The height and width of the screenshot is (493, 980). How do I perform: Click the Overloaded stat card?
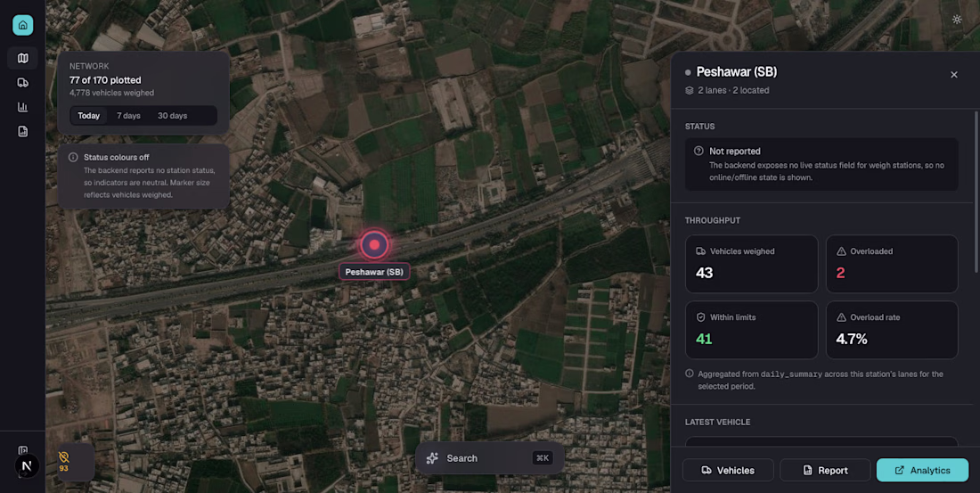click(892, 264)
